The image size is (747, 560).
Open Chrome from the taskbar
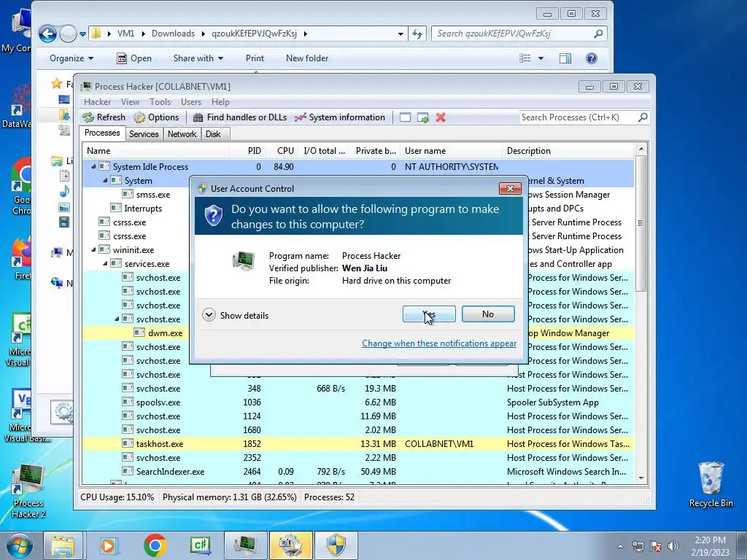click(x=155, y=545)
